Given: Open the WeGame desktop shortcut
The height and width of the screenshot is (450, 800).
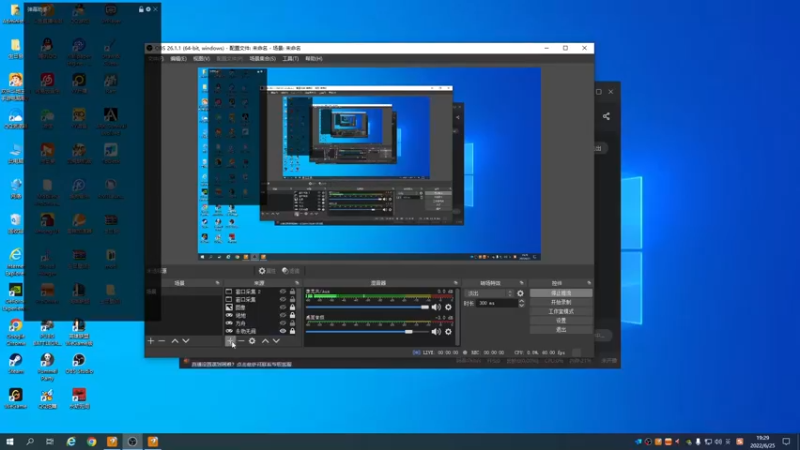Looking at the screenshot, I should pos(16,398).
